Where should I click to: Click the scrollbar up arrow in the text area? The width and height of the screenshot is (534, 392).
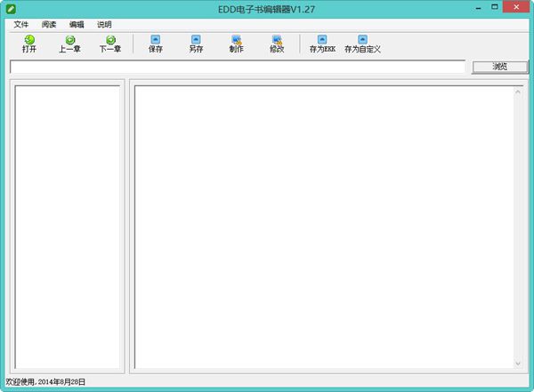[518, 92]
